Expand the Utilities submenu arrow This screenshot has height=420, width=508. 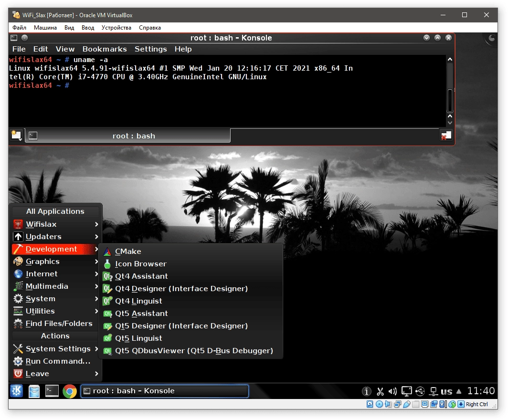(x=96, y=311)
